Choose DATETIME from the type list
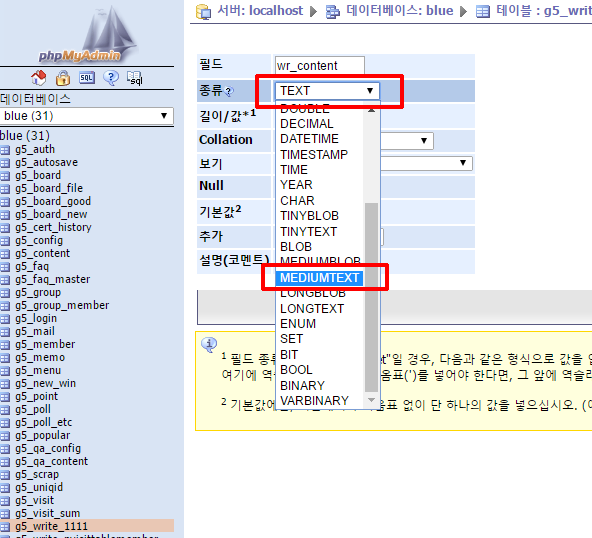592x538 pixels. (x=309, y=139)
